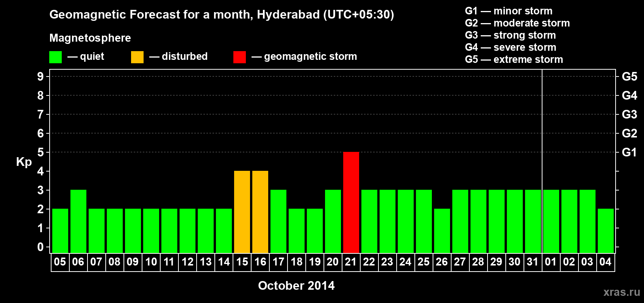Select the red storm bar for day 21

(351, 202)
